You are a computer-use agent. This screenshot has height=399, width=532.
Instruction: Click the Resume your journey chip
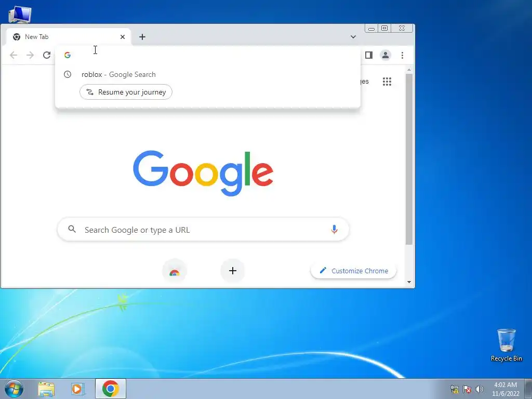point(126,92)
